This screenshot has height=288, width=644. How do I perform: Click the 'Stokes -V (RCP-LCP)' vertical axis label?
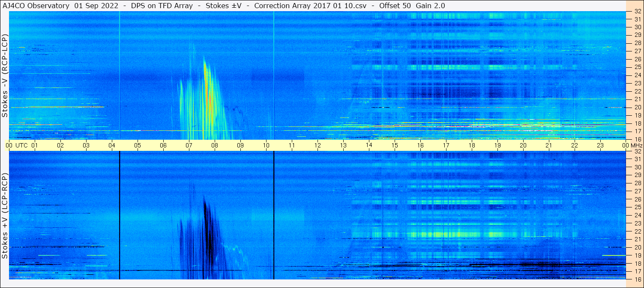5,75
